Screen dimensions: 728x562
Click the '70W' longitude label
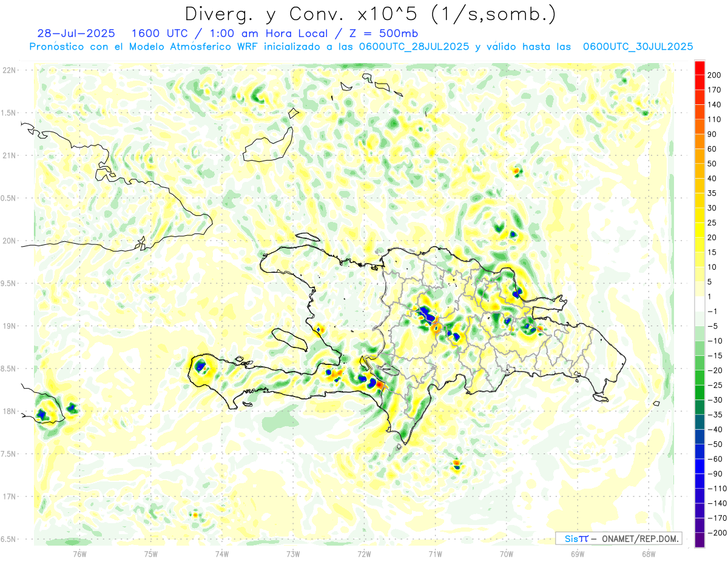pyautogui.click(x=506, y=554)
